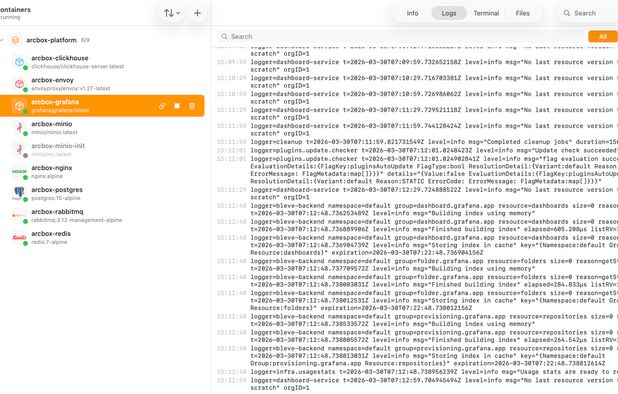Focus the top-right Search field
This screenshot has height=394, width=618.
589,13
